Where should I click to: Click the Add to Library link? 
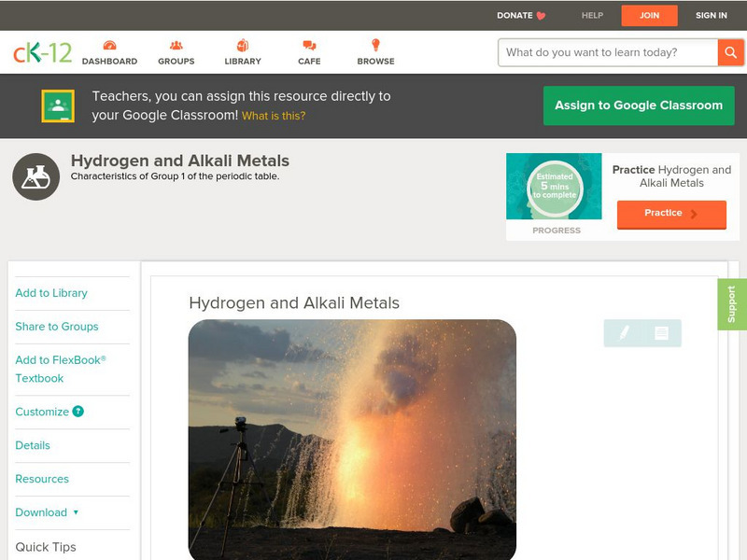(51, 293)
